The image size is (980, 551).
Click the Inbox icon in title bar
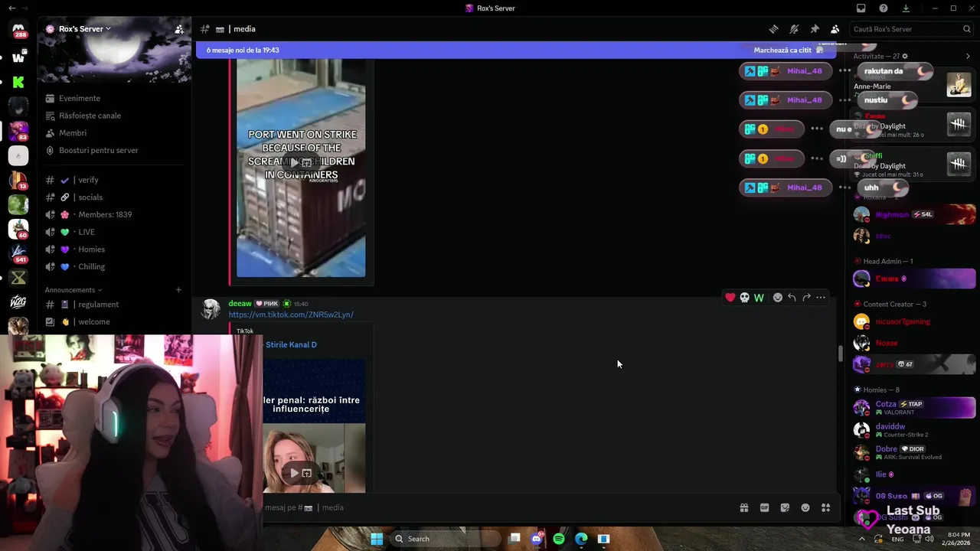[x=861, y=8]
